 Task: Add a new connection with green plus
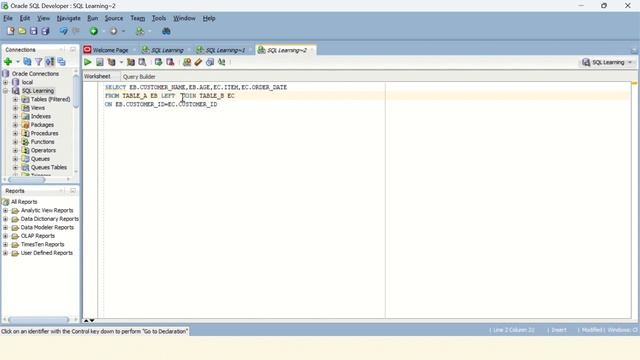tap(8, 62)
